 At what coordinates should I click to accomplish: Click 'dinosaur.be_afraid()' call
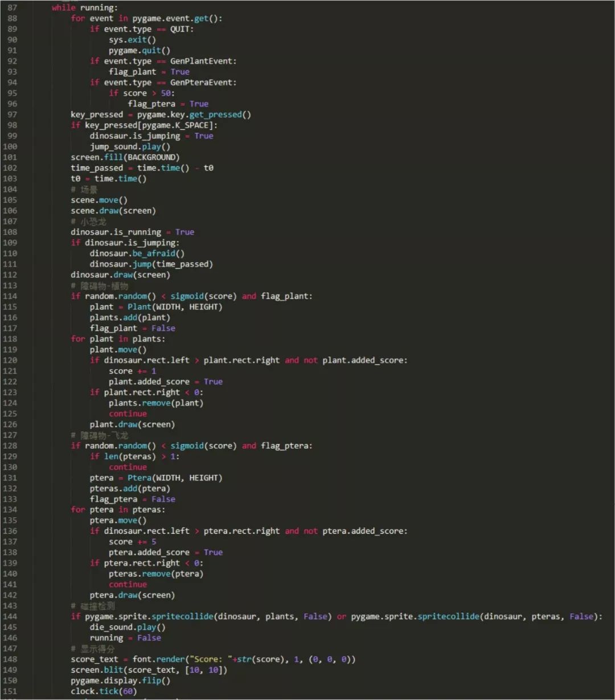137,253
